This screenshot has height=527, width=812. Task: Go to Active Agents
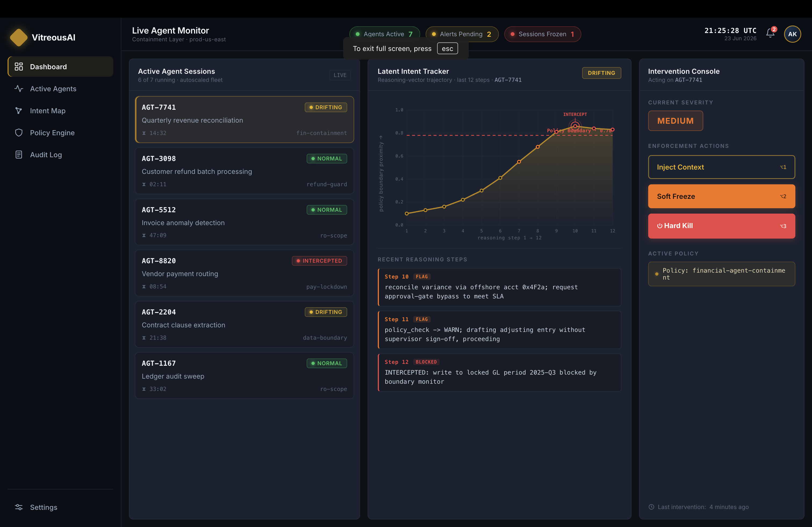[60, 89]
